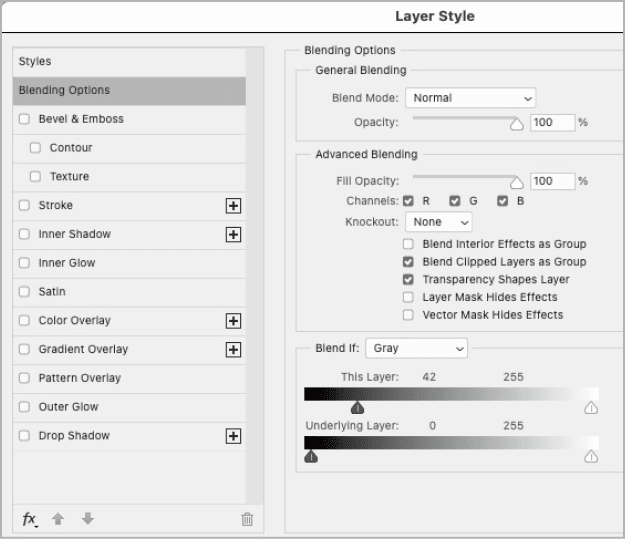The image size is (625, 539).
Task: Enable the Bevel & Emboss checkbox
Action: (x=24, y=119)
